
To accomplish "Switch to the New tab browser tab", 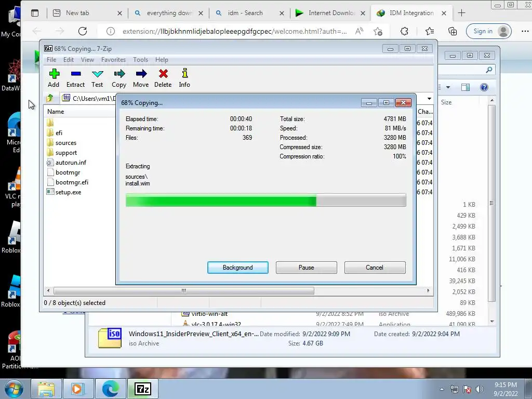I will click(x=87, y=13).
